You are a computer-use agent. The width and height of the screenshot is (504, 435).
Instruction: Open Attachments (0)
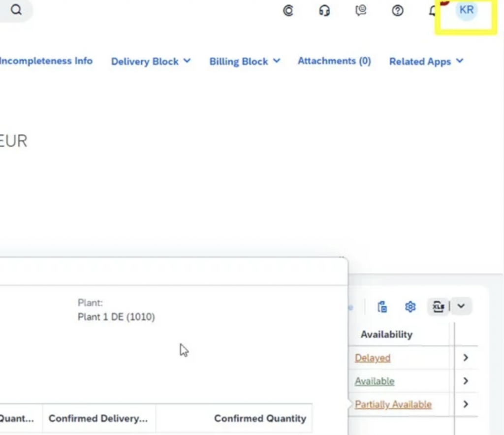click(x=334, y=61)
